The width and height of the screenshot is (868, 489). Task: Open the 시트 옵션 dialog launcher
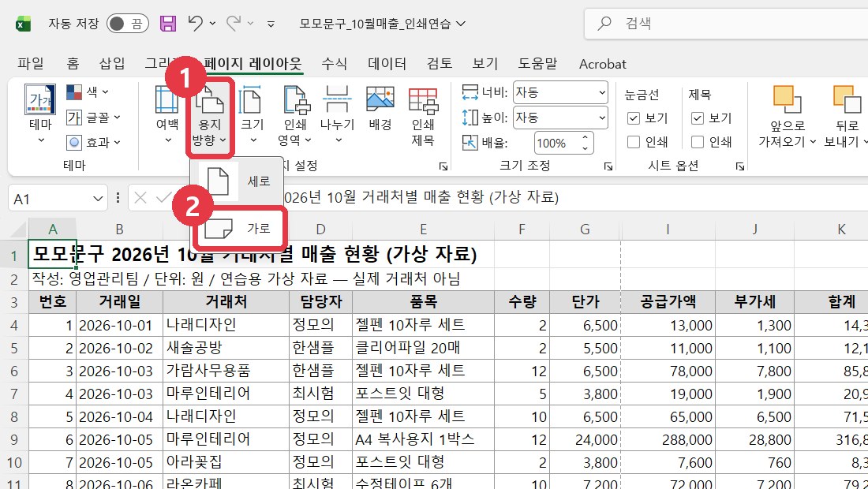point(740,166)
